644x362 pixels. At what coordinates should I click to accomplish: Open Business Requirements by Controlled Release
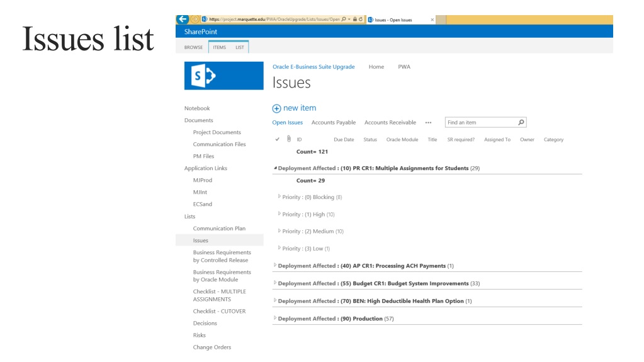pyautogui.click(x=222, y=256)
